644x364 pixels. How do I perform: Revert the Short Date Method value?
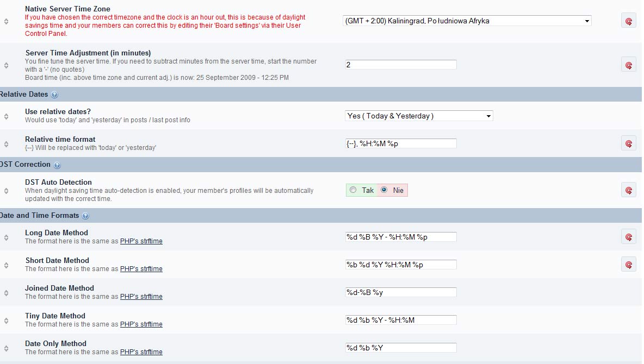[628, 265]
